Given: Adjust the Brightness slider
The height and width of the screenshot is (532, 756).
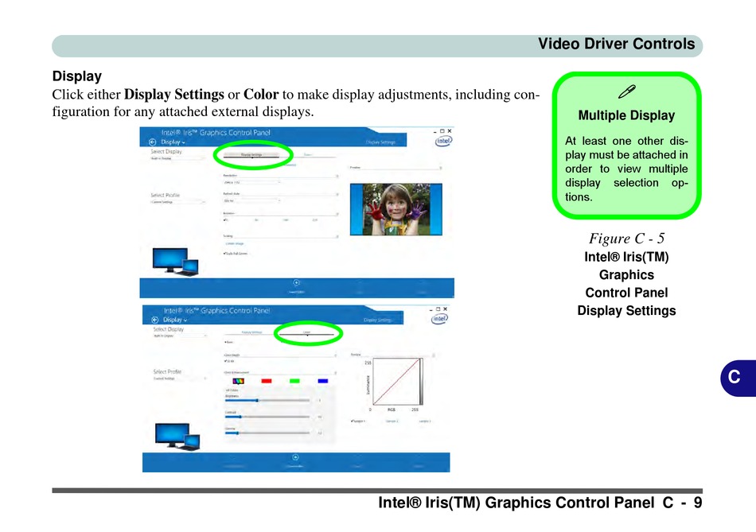Looking at the screenshot, I should click(267, 401).
